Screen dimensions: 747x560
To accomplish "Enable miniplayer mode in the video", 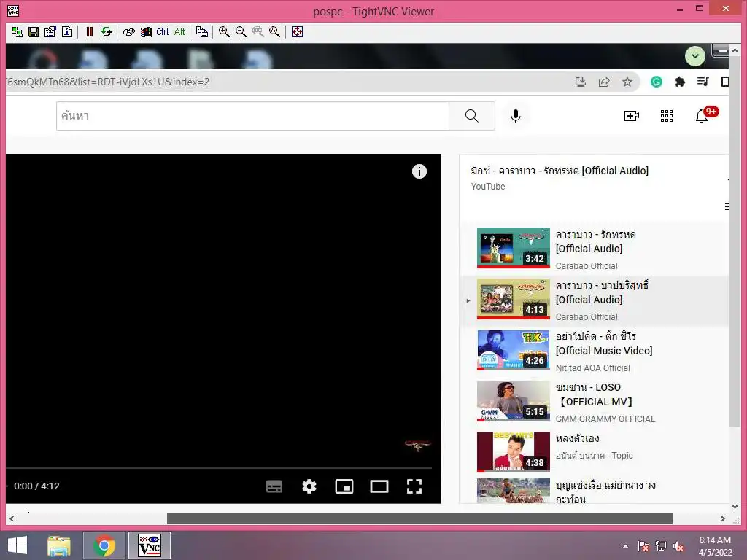I will [344, 486].
